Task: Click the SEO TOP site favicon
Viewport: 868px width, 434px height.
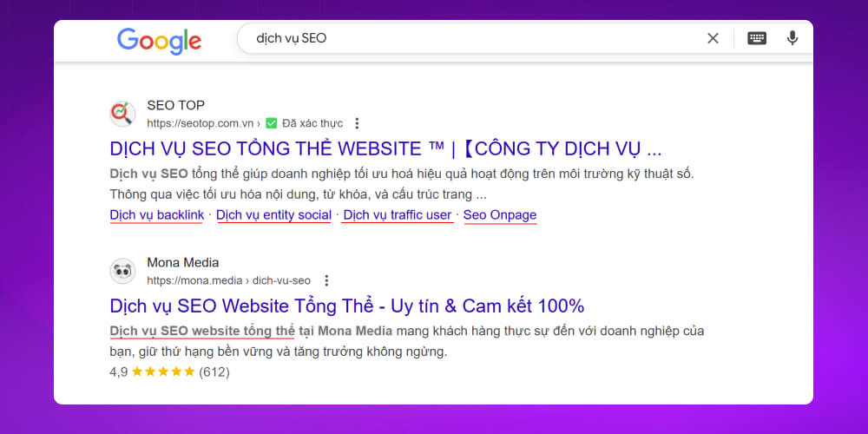Action: coord(122,114)
